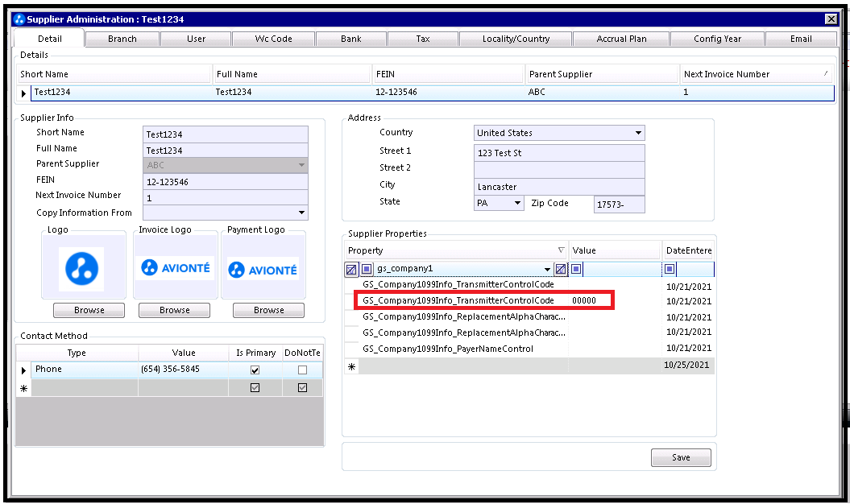
Task: Open the Parent Supplier ABC dropdown
Action: point(301,165)
